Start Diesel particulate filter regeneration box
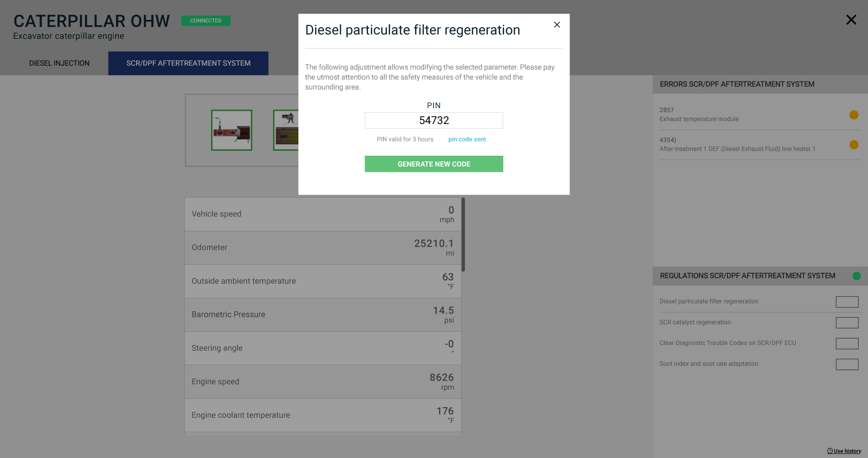Image resolution: width=868 pixels, height=458 pixels. (847, 302)
